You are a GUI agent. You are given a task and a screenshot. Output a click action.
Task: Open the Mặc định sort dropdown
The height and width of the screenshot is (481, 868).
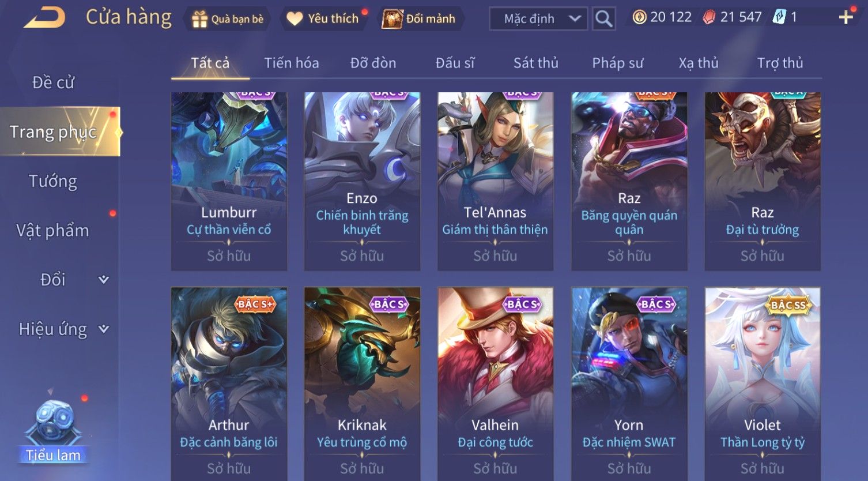click(538, 19)
